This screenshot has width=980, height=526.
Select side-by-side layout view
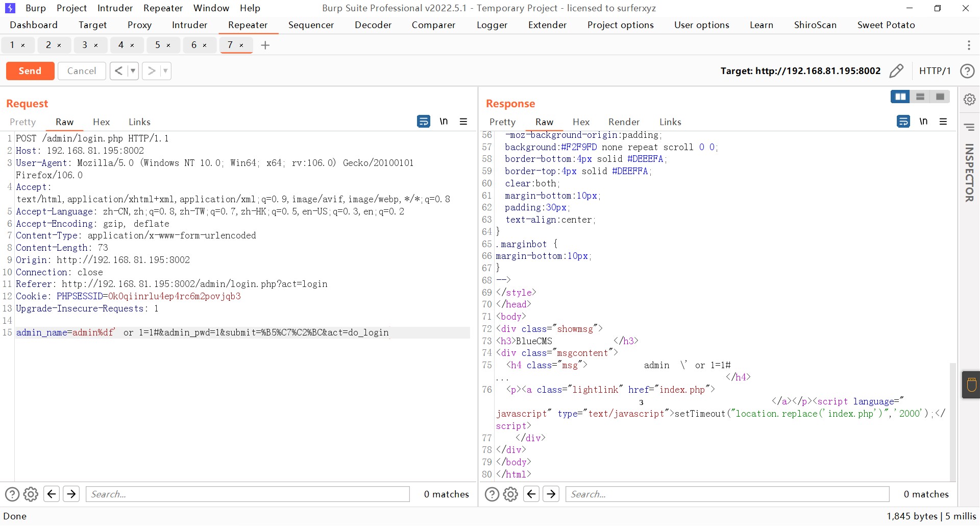(900, 97)
